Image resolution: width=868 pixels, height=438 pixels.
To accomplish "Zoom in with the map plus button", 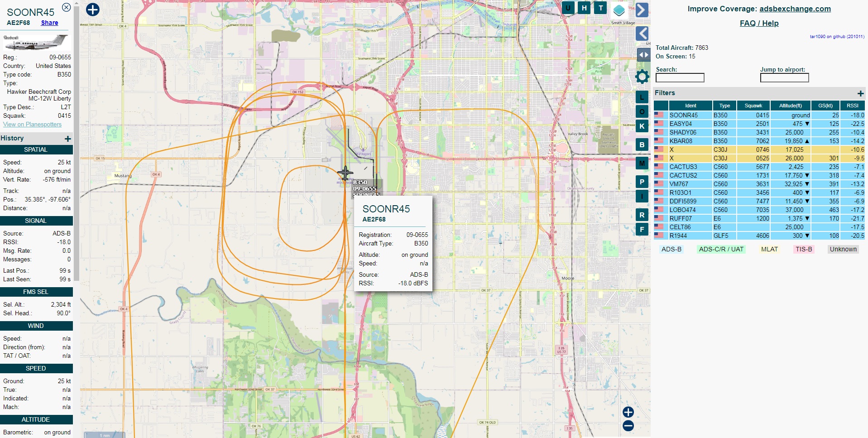I will [x=628, y=412].
